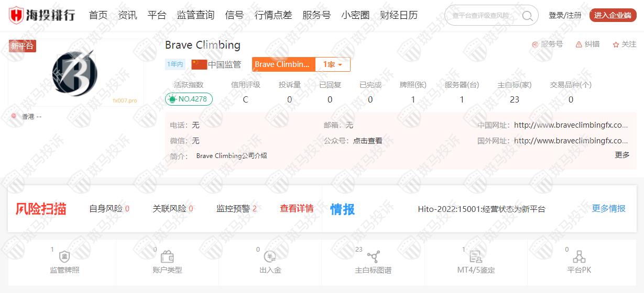Click the 纠错 warning icon
This screenshot has height=293, width=644.
(x=578, y=44)
